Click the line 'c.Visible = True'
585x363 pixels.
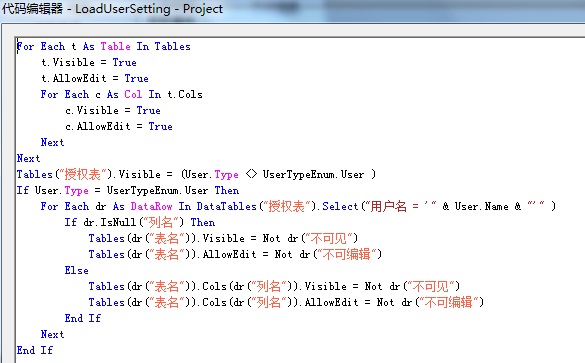[x=113, y=110]
